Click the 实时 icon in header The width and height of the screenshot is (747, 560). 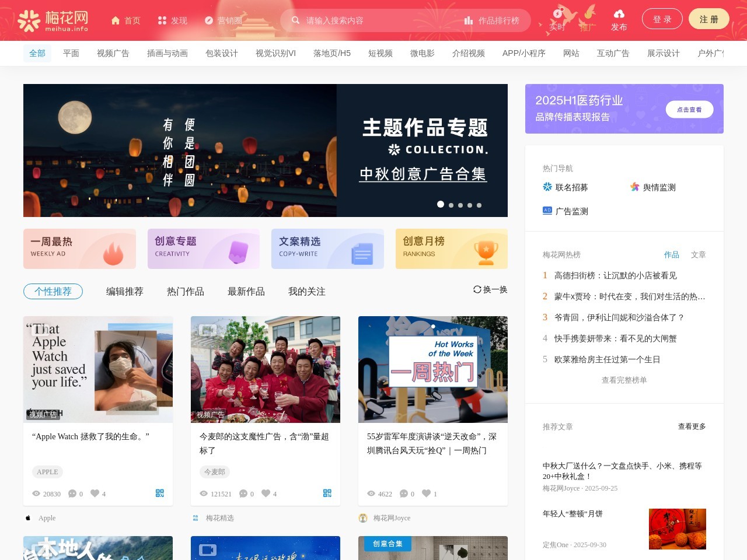557,14
